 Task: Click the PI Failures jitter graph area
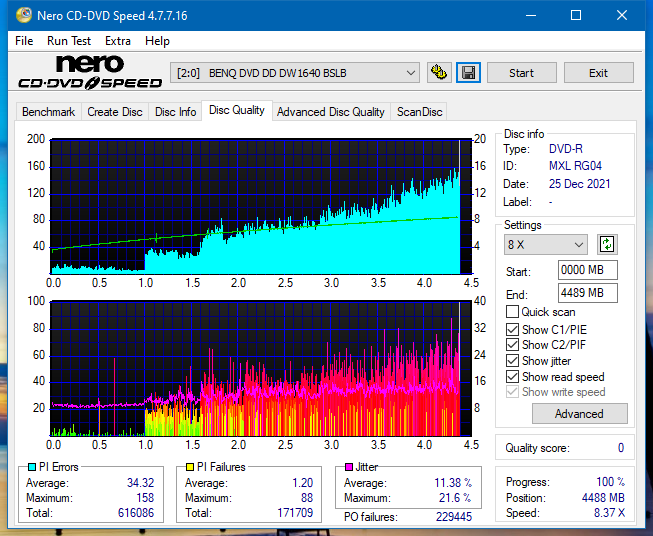click(261, 369)
